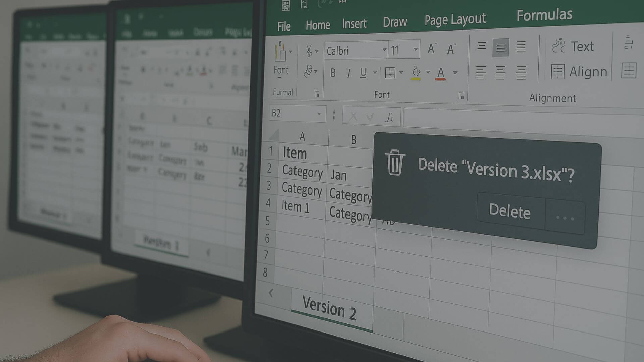Select the sheet tab on middle monitor

[161, 243]
